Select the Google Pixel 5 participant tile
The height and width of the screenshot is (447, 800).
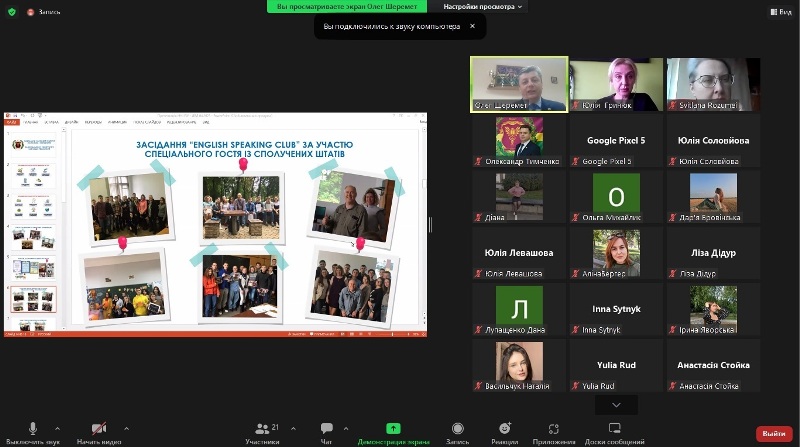point(615,141)
